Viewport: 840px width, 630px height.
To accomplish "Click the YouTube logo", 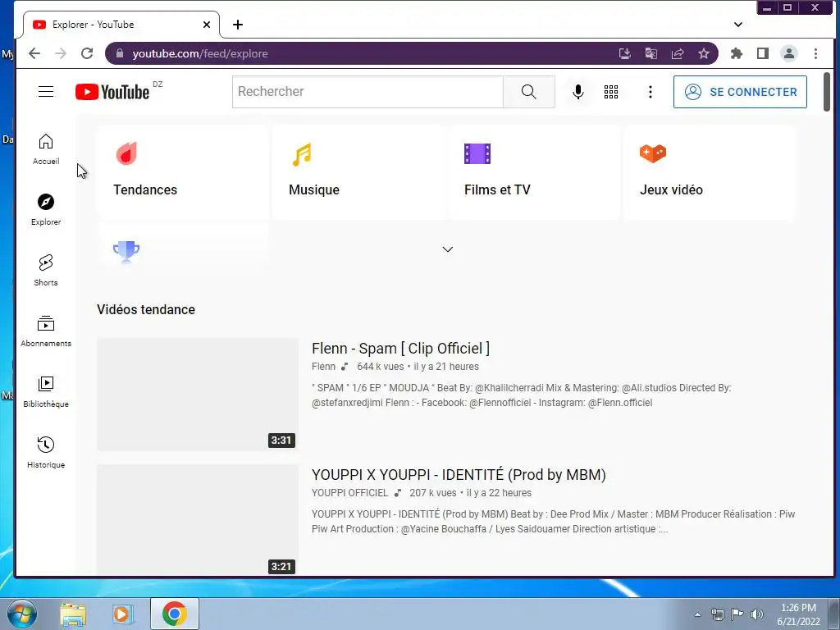I will (x=112, y=92).
